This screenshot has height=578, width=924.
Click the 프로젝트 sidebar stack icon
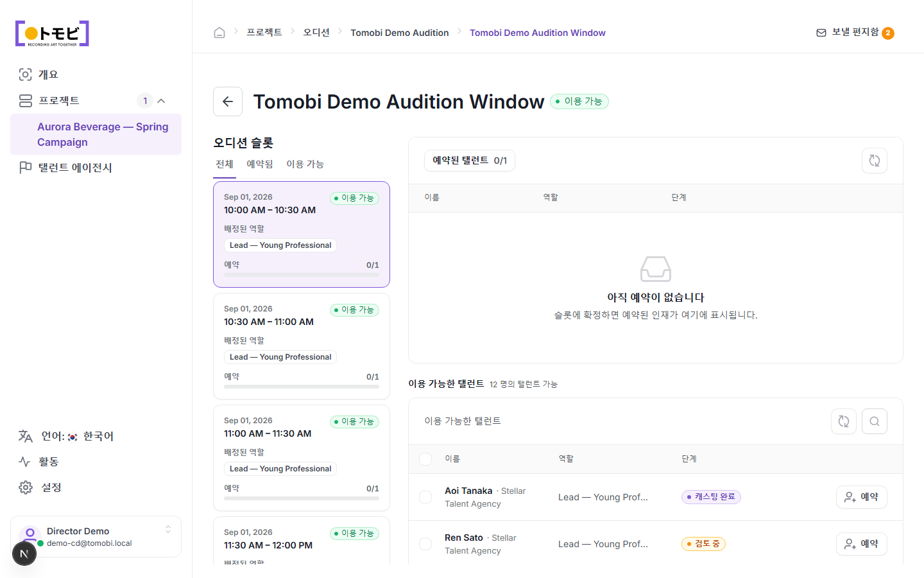click(26, 101)
